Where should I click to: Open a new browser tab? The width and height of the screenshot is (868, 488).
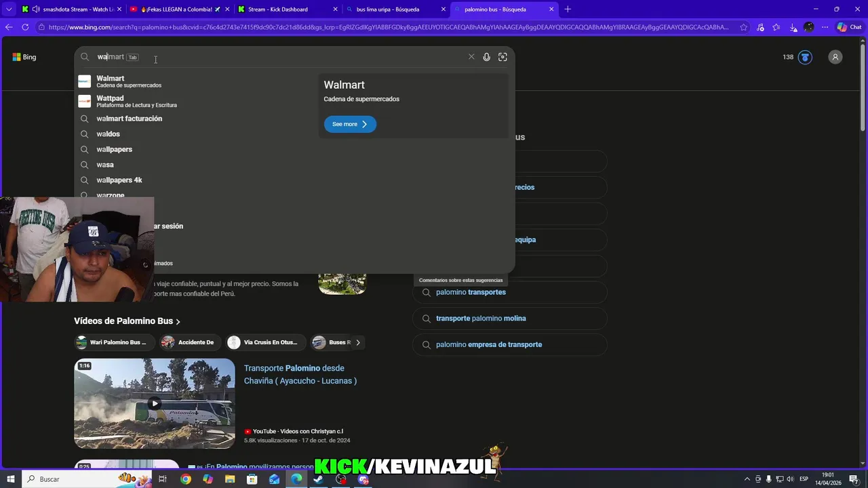point(568,9)
